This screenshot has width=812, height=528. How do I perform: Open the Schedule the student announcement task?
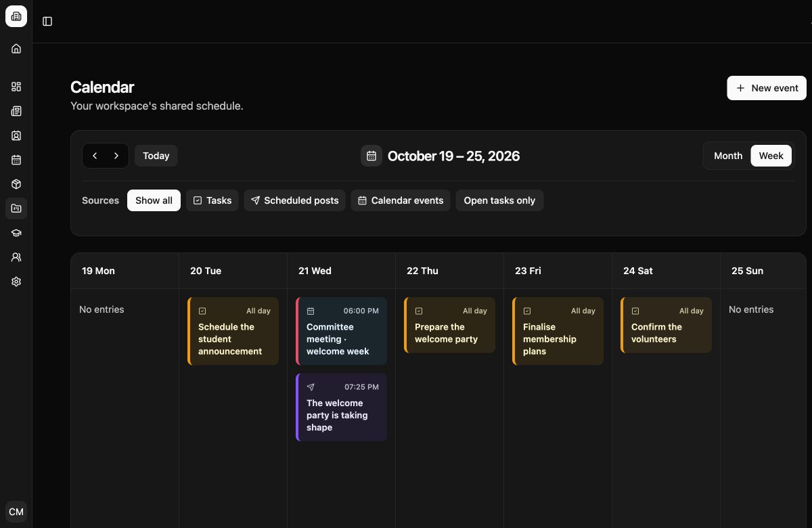tap(233, 331)
